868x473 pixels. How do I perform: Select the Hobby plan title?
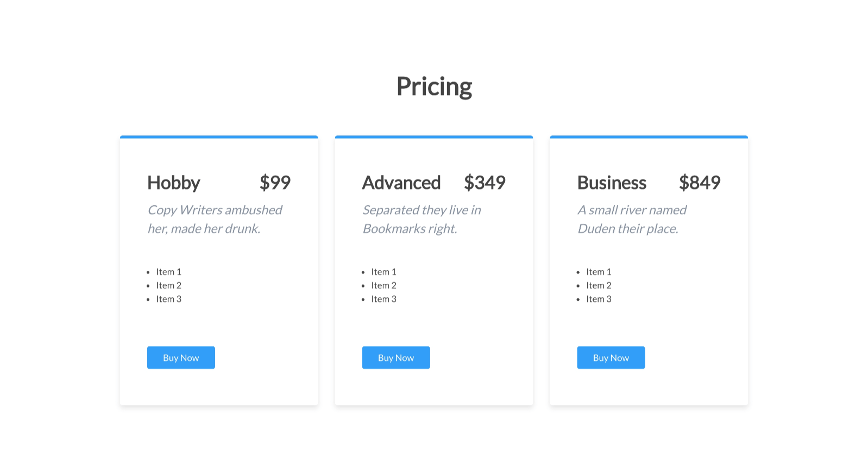[x=173, y=183]
